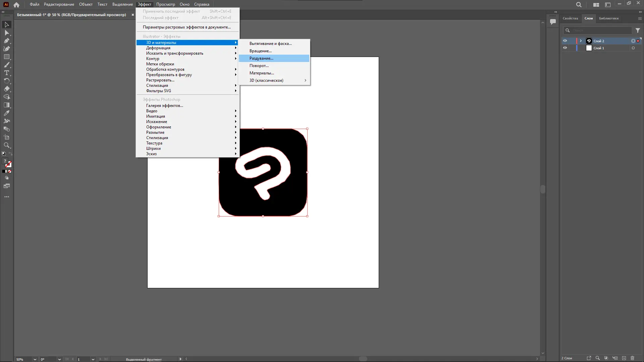Screen dimensions: 644x362
Task: Click the Layers panel search field
Action: (x=598, y=31)
